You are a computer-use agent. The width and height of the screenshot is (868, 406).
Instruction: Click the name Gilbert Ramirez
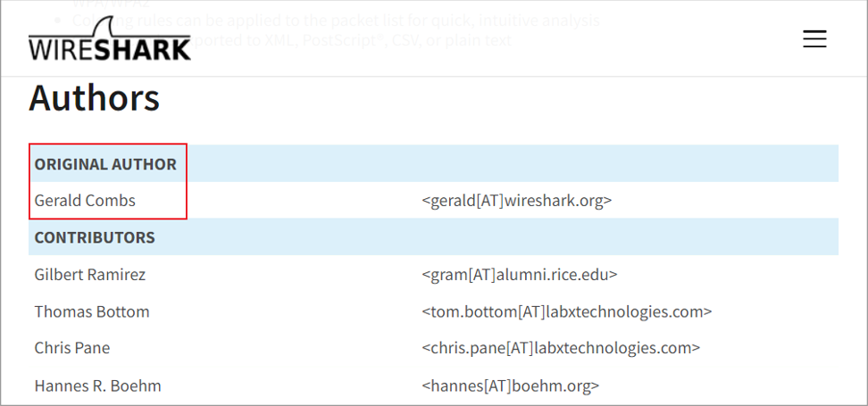(89, 274)
